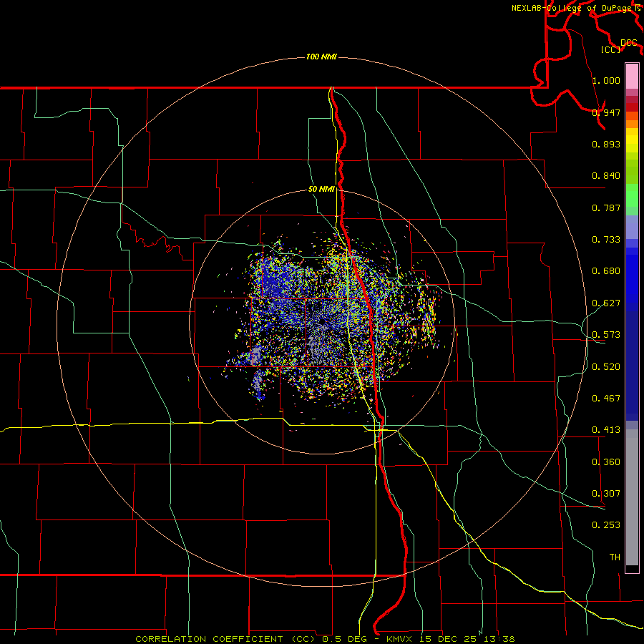Viewport: 644px width, 644px height.
Task: Click the 0.307 scale value
Action: (x=606, y=494)
